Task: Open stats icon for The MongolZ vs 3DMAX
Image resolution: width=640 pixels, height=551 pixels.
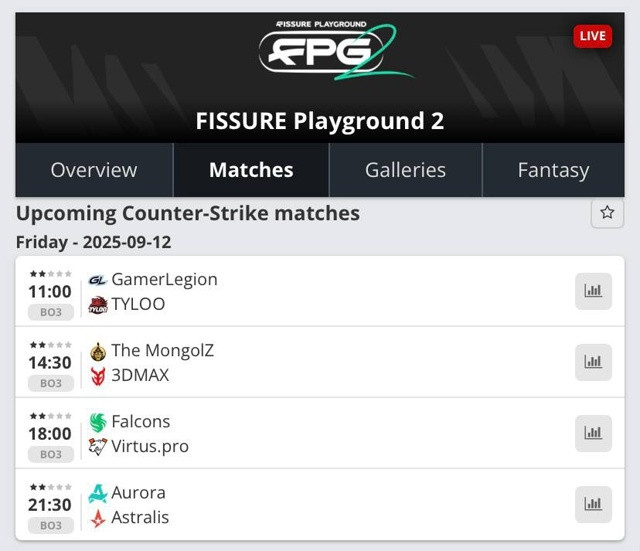Action: [x=593, y=362]
